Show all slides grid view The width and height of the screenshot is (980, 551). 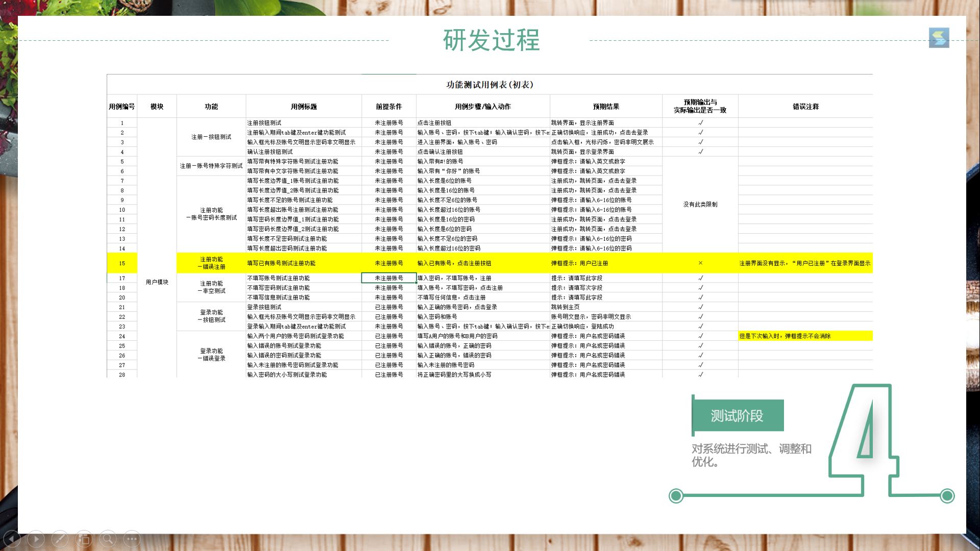point(84,539)
